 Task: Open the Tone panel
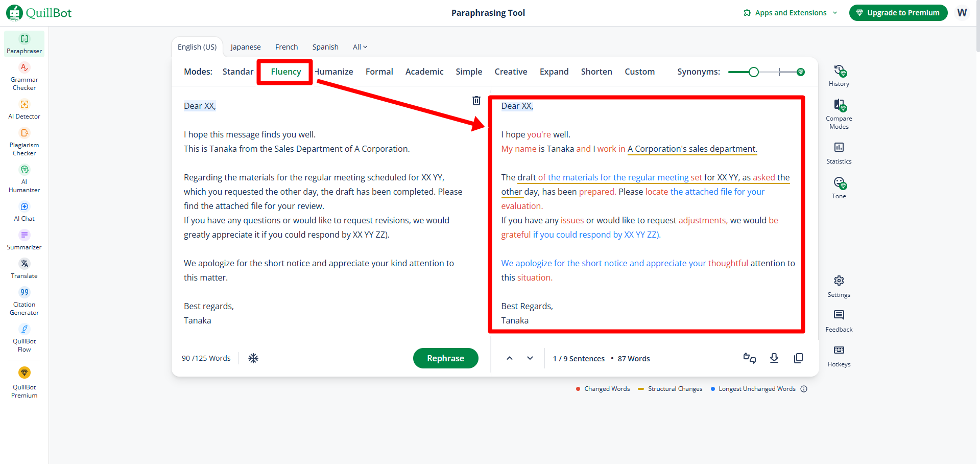point(839,188)
